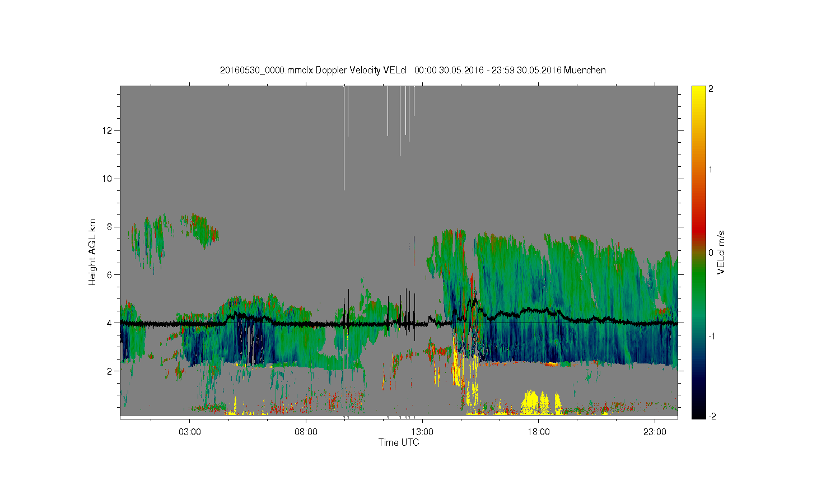Screen dimensions: 840x504
Task: Click the word Muenchen in the title
Action: tap(585, 71)
